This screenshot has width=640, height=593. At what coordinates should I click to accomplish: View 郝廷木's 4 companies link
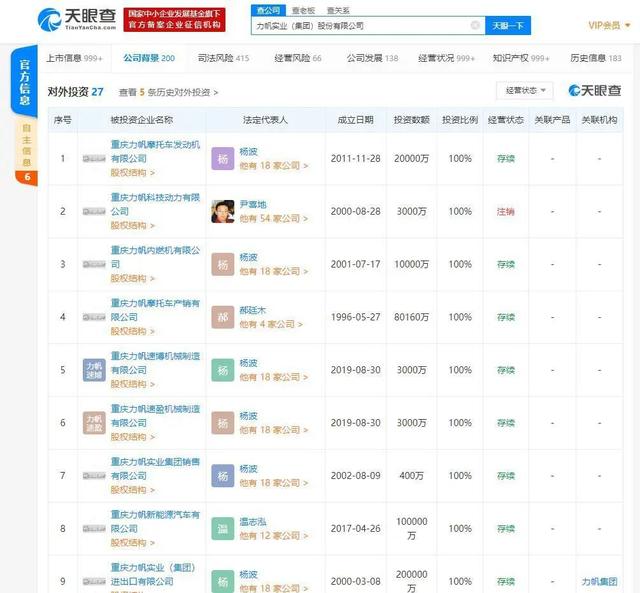pos(271,324)
